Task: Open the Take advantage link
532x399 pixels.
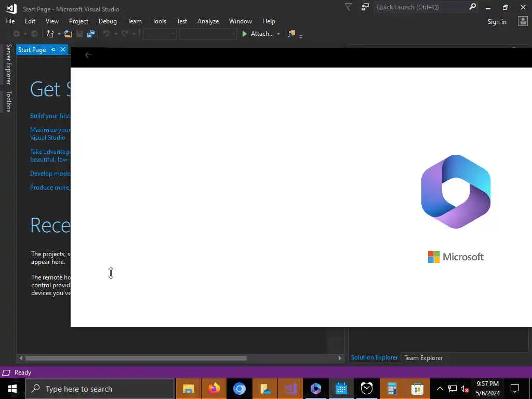Action: pos(50,155)
